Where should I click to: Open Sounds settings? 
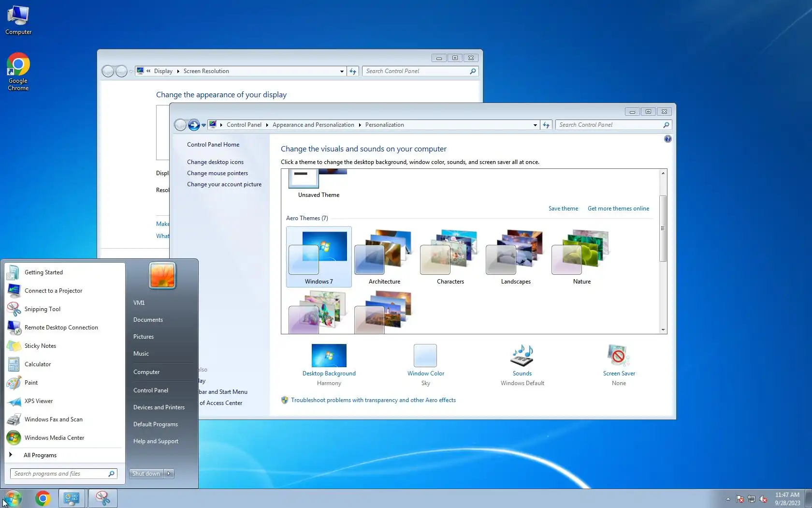522,365
